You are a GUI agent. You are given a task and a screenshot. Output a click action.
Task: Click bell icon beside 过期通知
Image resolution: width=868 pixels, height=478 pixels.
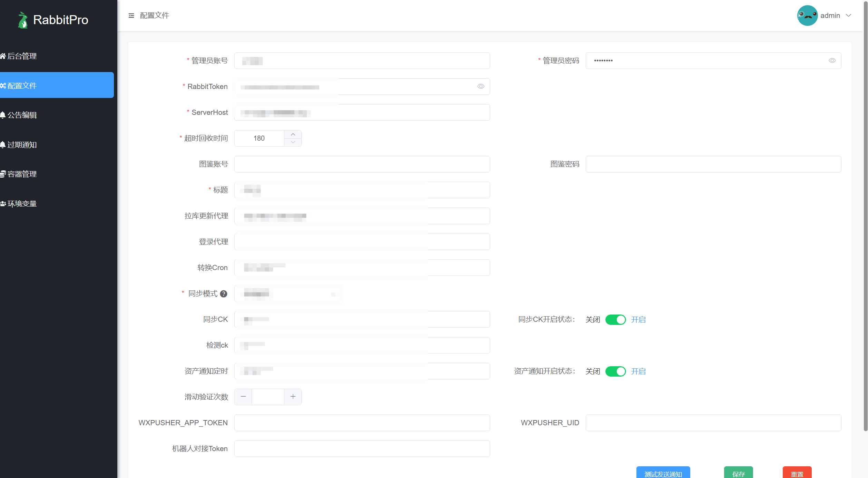click(3, 145)
